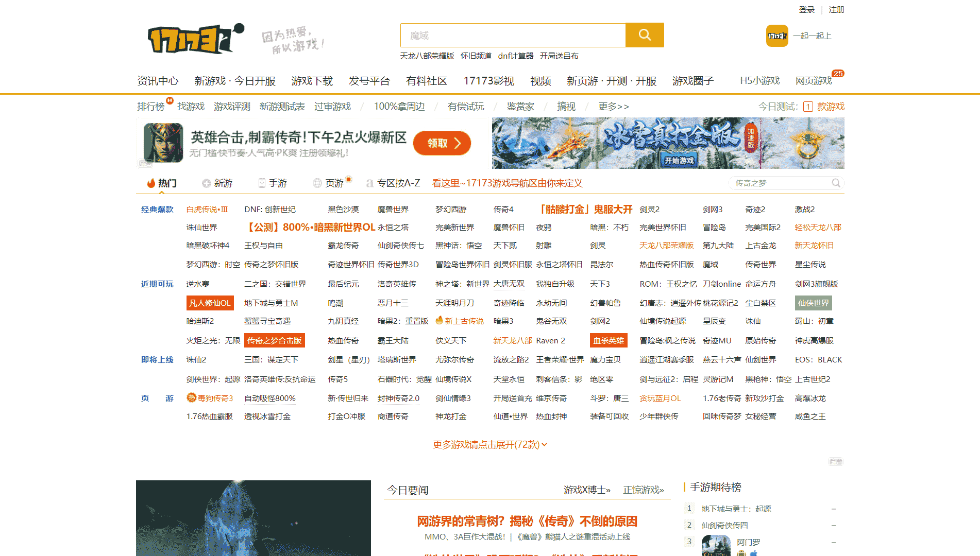980x556 pixels.
Task: Open the 更多>> menu in sub navigation
Action: point(613,107)
